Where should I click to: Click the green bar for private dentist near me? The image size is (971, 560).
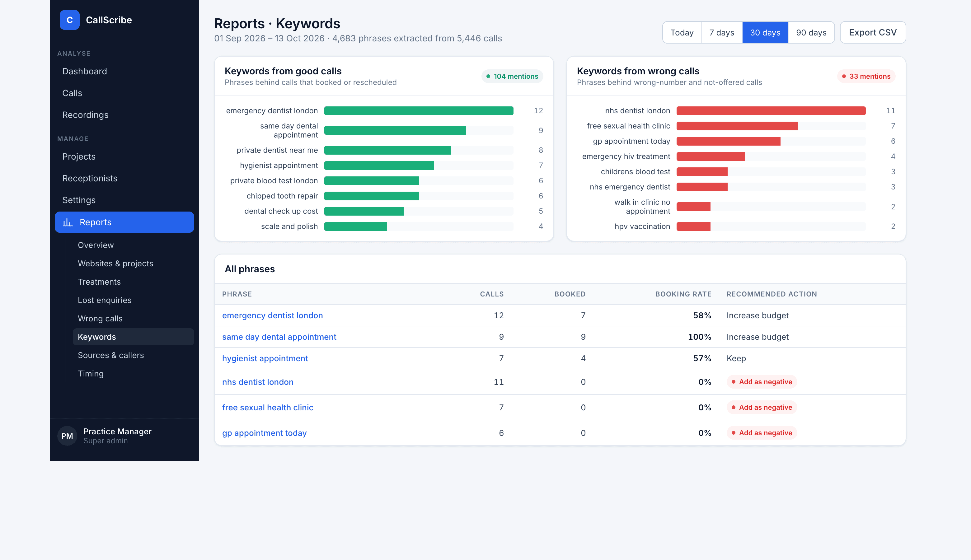[387, 150]
